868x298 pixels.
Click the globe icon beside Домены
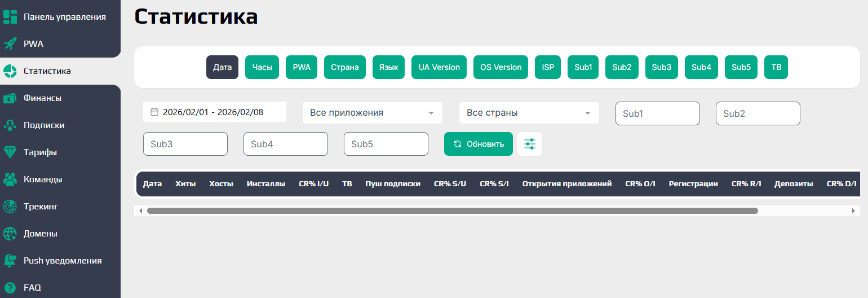pos(10,234)
